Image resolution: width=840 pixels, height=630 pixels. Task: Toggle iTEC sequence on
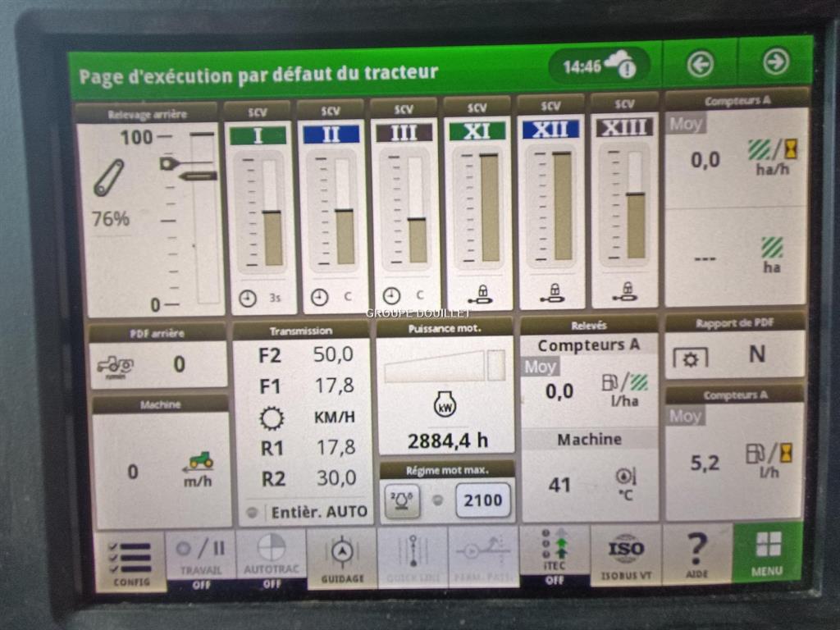point(554,554)
